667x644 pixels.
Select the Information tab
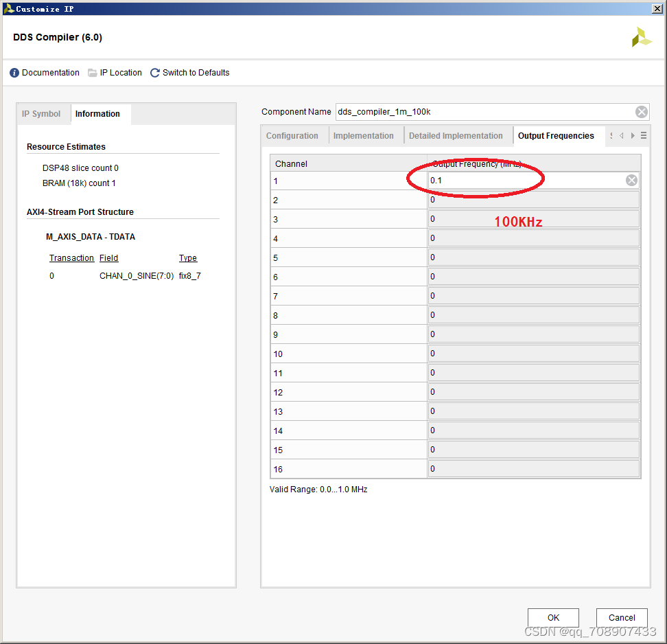(98, 114)
